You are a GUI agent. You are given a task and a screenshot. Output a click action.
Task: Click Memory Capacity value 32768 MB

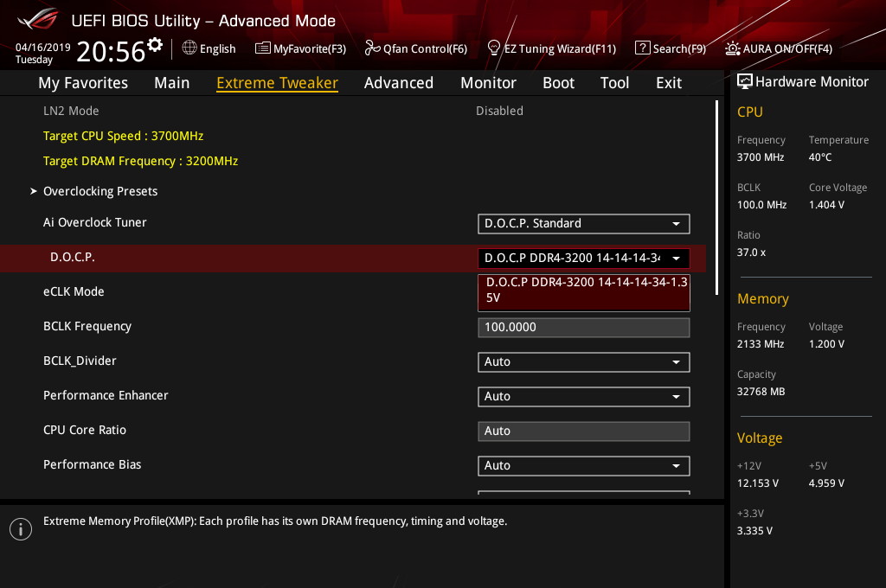point(761,392)
